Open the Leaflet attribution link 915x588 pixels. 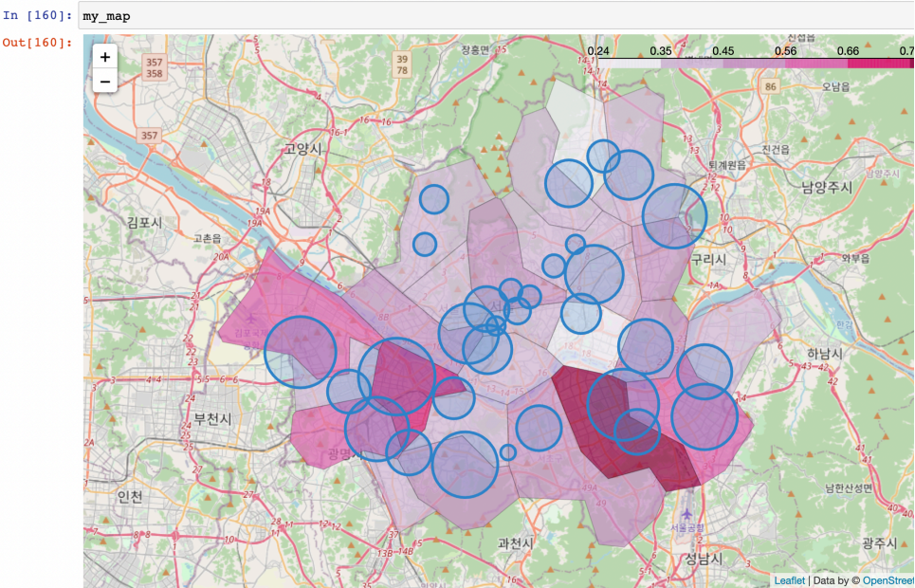(790, 581)
